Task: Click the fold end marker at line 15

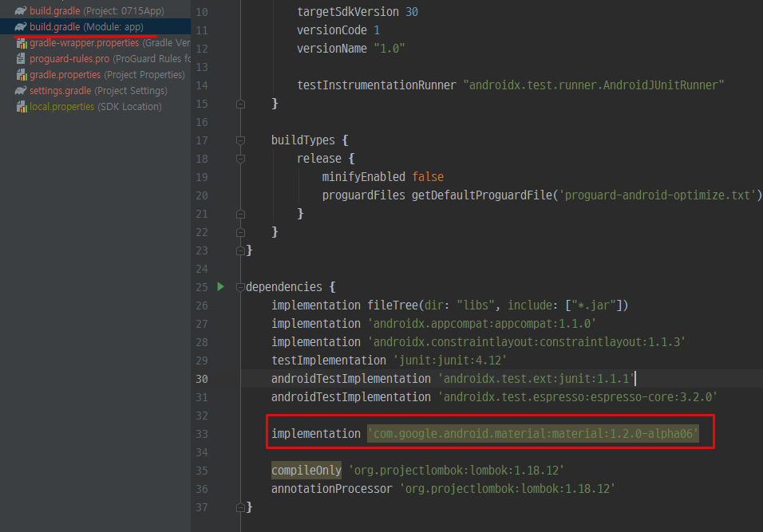Action: click(240, 104)
